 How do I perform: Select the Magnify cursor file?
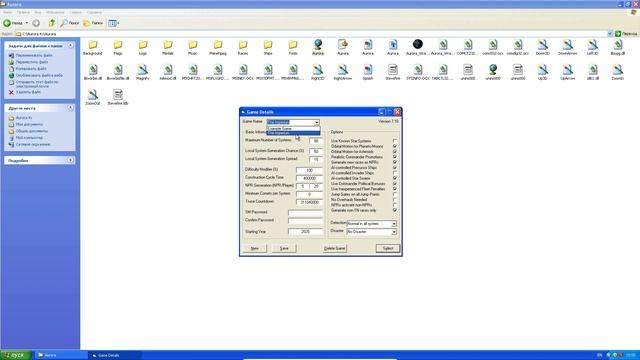click(143, 72)
